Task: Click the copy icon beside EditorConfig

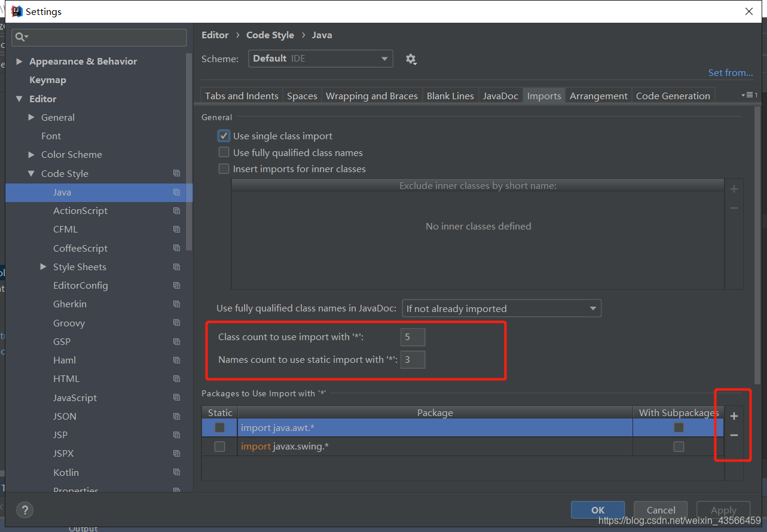Action: tap(176, 285)
